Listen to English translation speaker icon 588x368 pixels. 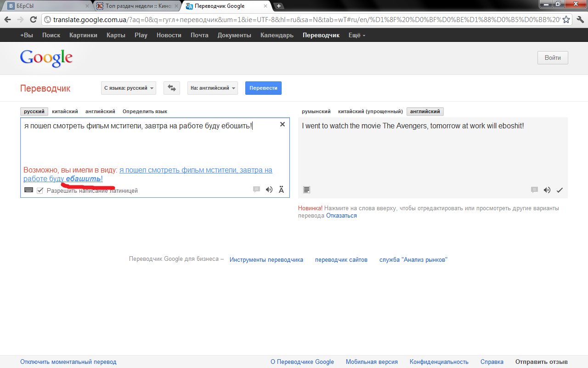[x=547, y=190]
